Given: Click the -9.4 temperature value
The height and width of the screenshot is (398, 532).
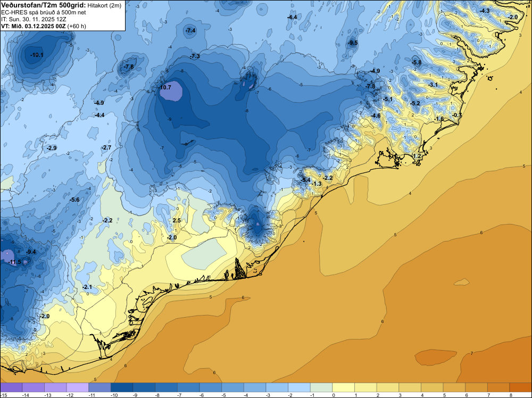Looking at the screenshot, I should click(31, 252).
